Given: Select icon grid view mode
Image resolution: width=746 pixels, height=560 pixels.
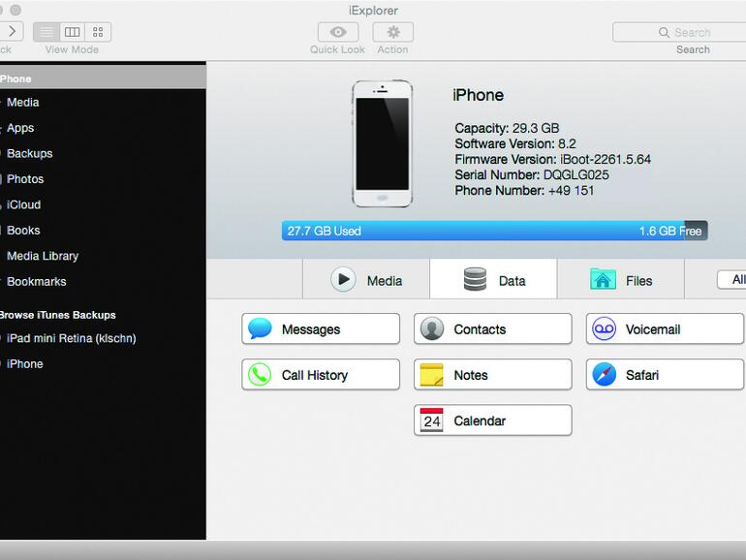Looking at the screenshot, I should click(98, 32).
